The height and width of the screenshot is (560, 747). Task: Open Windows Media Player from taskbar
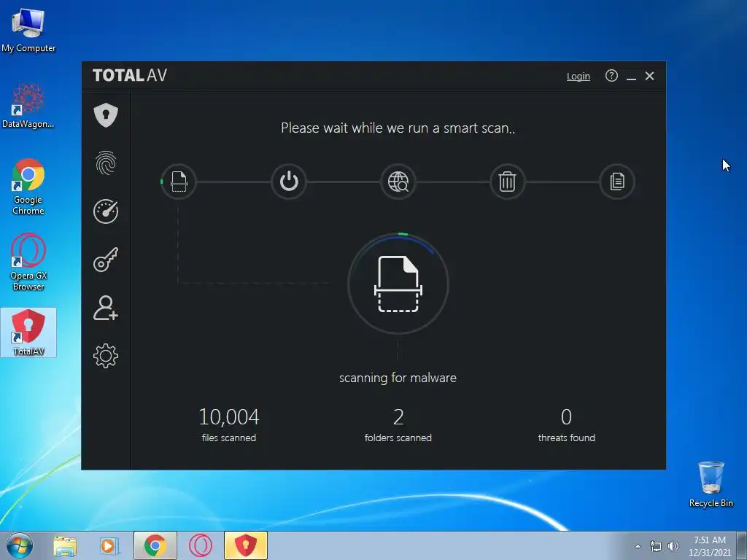click(x=109, y=545)
